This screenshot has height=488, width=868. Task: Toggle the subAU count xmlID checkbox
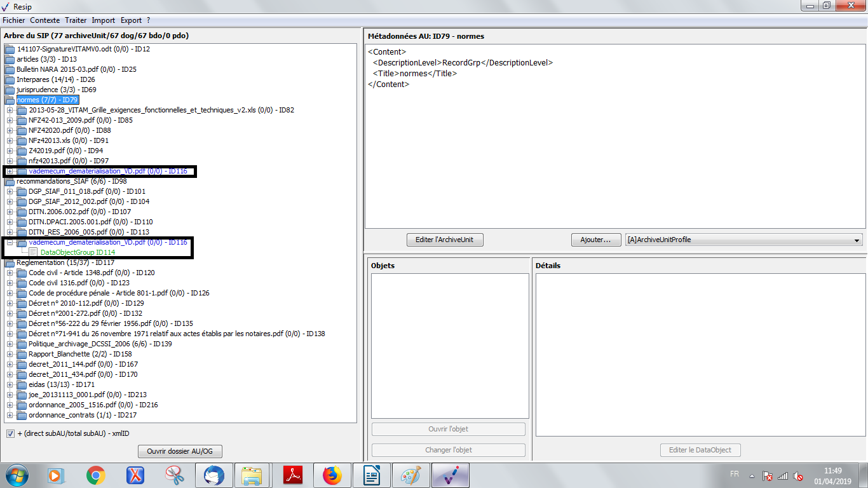tap(10, 433)
